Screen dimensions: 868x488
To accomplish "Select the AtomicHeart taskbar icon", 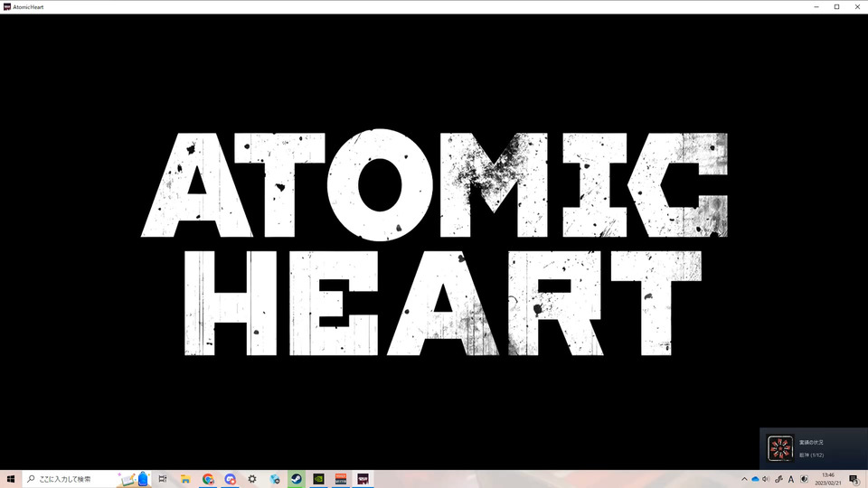I will click(363, 479).
